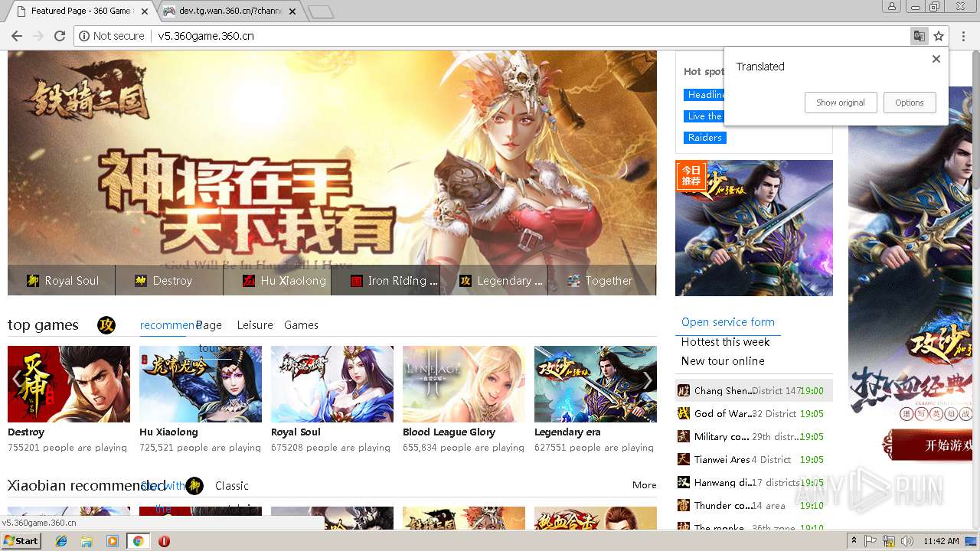The width and height of the screenshot is (980, 551).
Task: Click the Not secure site info icon
Action: (x=84, y=36)
